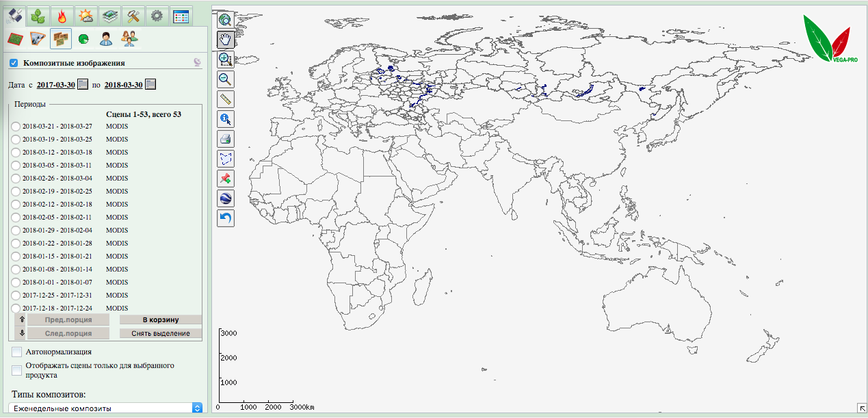This screenshot has width=868, height=418.
Task: Click the zoom out magnifier tool
Action: pyautogui.click(x=226, y=79)
